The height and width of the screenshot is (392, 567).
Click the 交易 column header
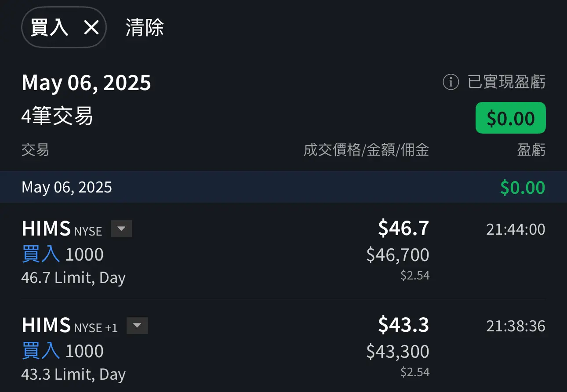(x=35, y=150)
